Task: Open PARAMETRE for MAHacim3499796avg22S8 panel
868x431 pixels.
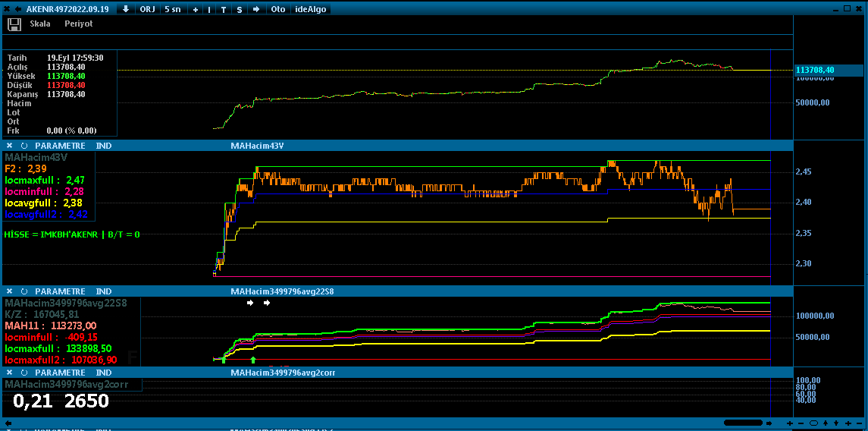Action: [60, 291]
